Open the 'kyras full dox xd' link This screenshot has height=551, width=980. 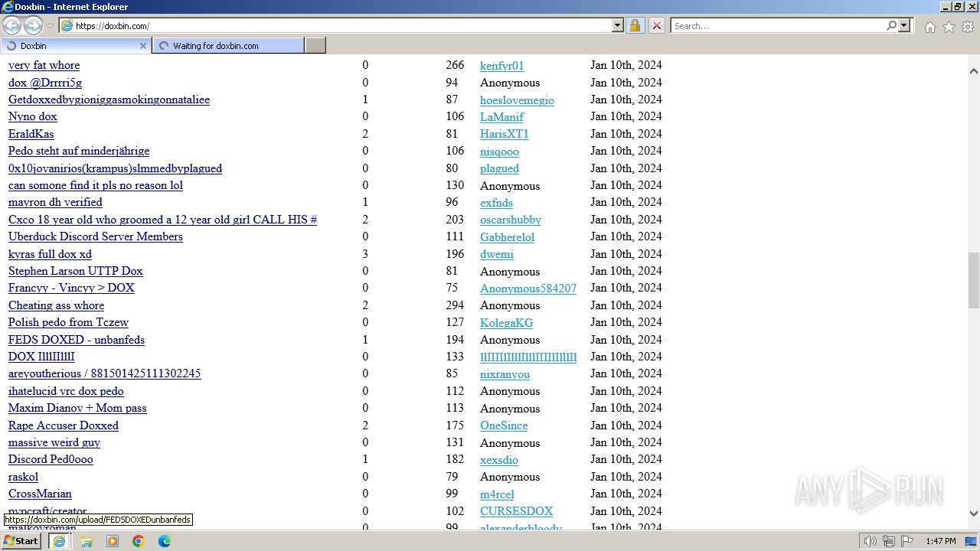[x=50, y=254]
